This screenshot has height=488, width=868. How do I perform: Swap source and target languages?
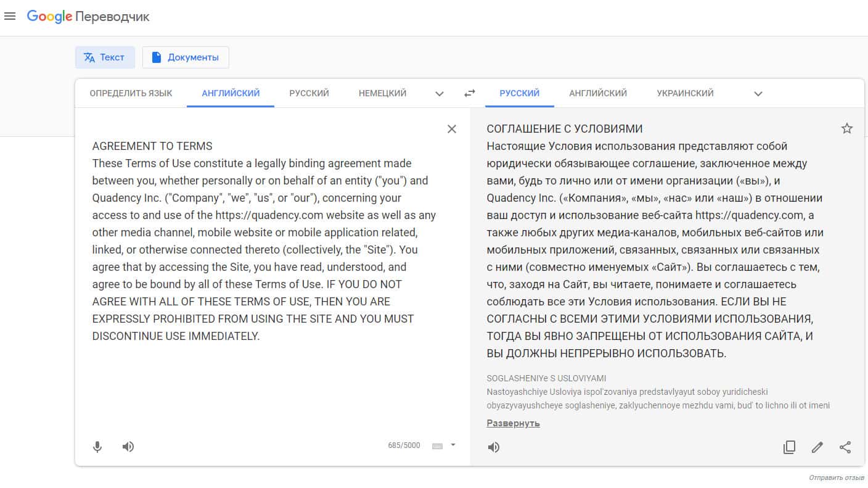coord(470,93)
